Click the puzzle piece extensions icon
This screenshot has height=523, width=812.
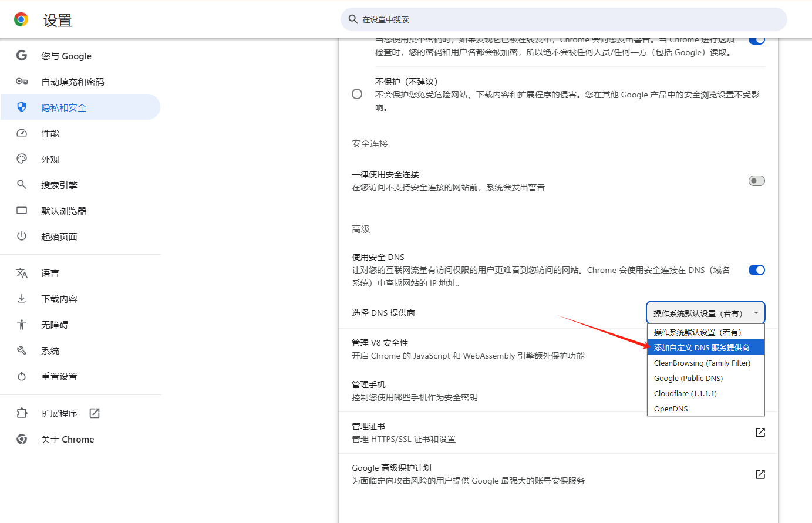22,413
